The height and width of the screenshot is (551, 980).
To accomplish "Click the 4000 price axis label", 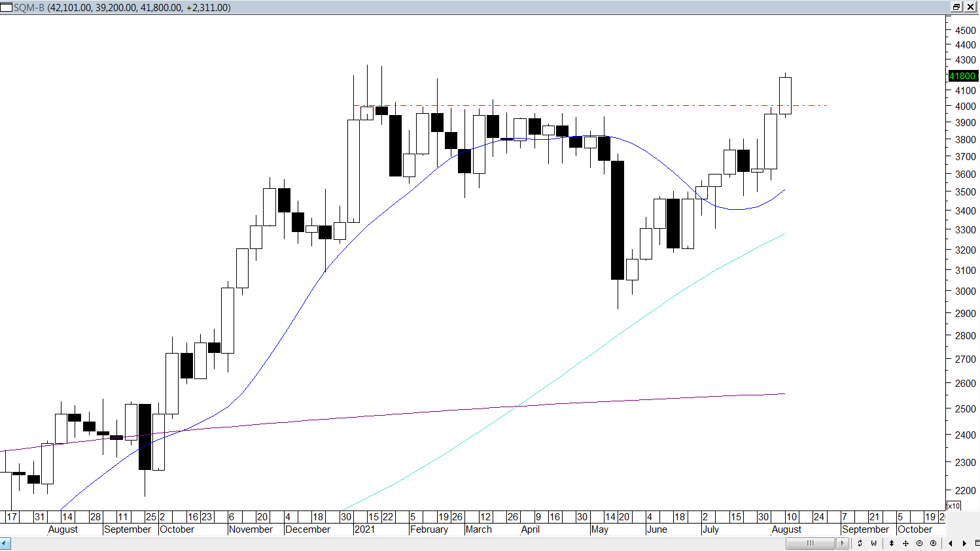I will coord(966,106).
